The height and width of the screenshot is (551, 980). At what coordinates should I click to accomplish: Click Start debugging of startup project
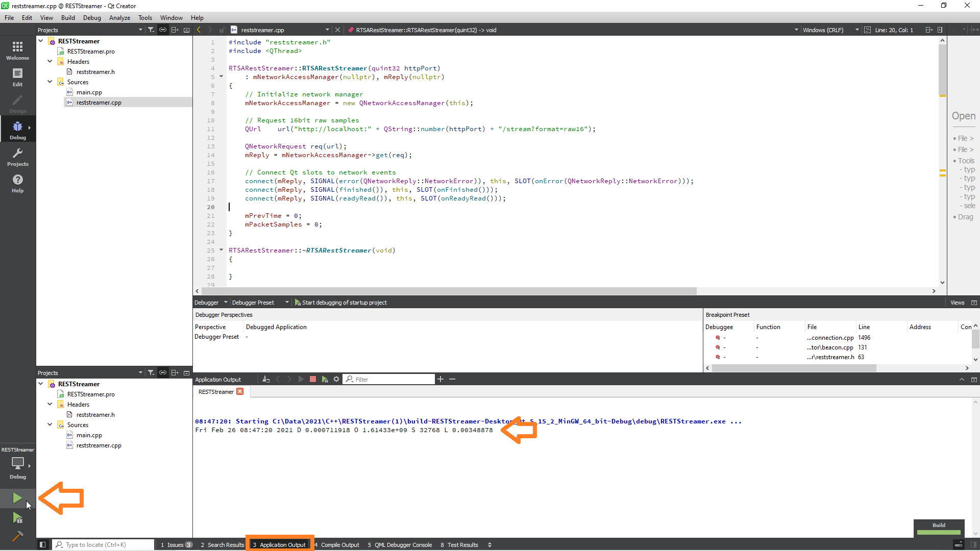pyautogui.click(x=340, y=302)
